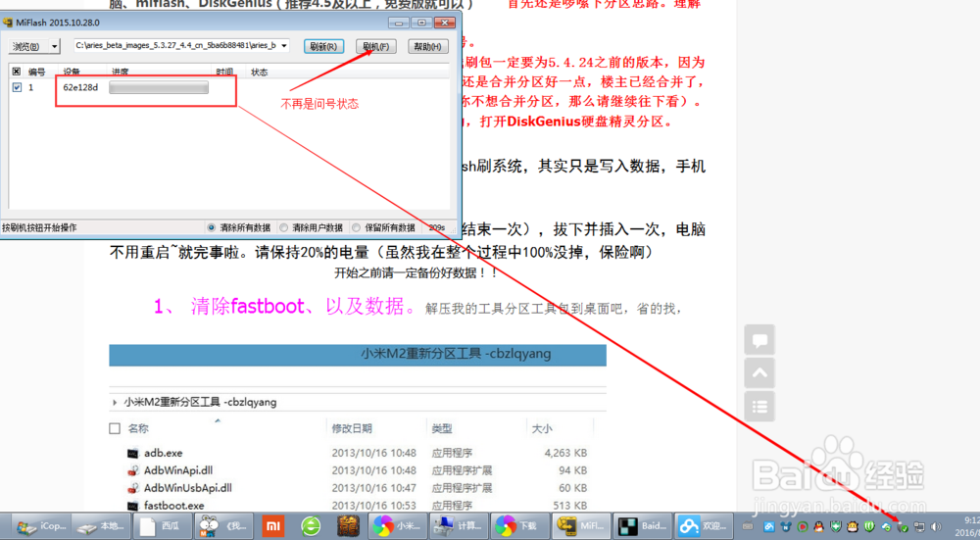The width and height of the screenshot is (980, 540).
Task: Click the progress bar of device 62e128d
Action: coord(159,87)
